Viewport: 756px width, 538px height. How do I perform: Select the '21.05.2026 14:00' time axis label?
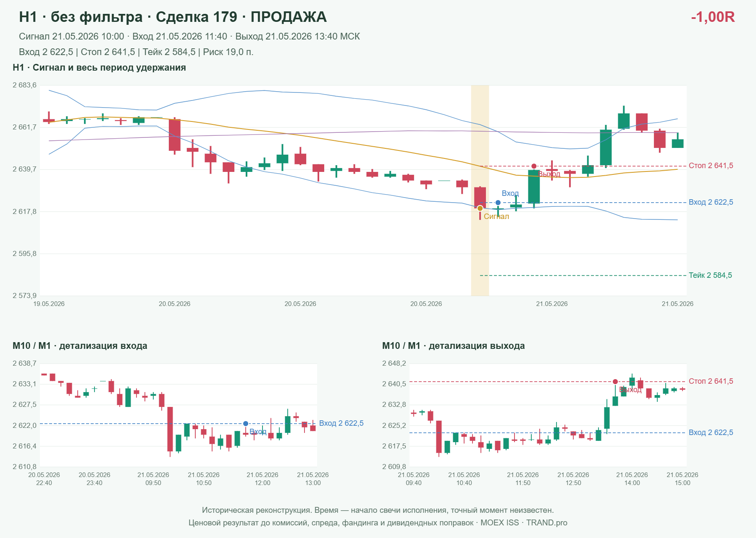(x=632, y=479)
